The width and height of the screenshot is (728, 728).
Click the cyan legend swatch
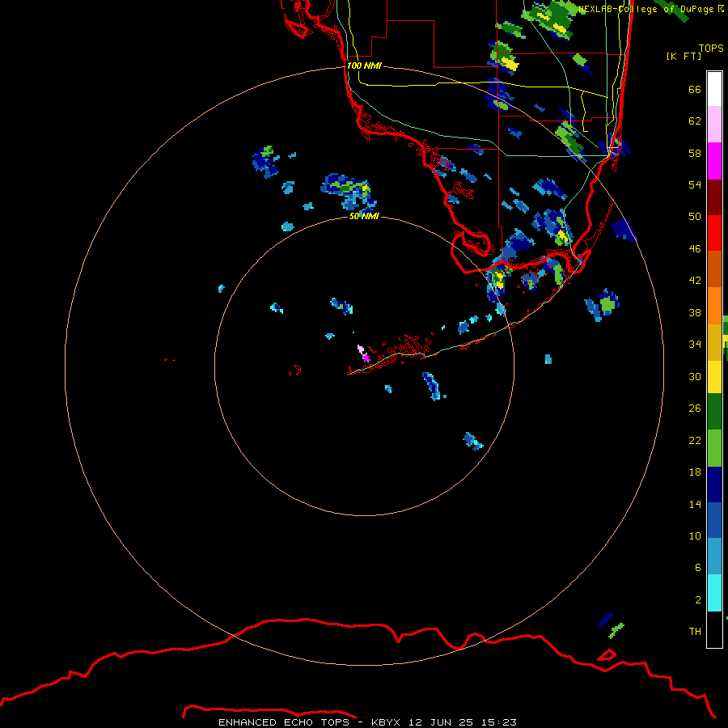coord(714,593)
